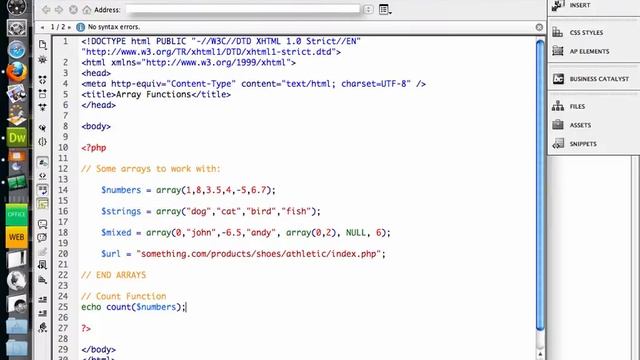Click the '// END ARRAYS' comment
This screenshot has width=640, height=360.
(113, 275)
